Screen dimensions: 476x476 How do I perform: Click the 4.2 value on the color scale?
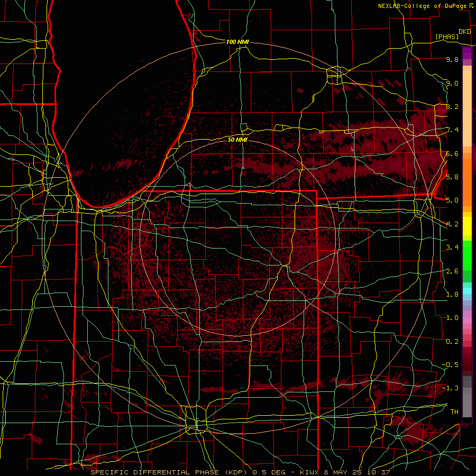[452, 224]
